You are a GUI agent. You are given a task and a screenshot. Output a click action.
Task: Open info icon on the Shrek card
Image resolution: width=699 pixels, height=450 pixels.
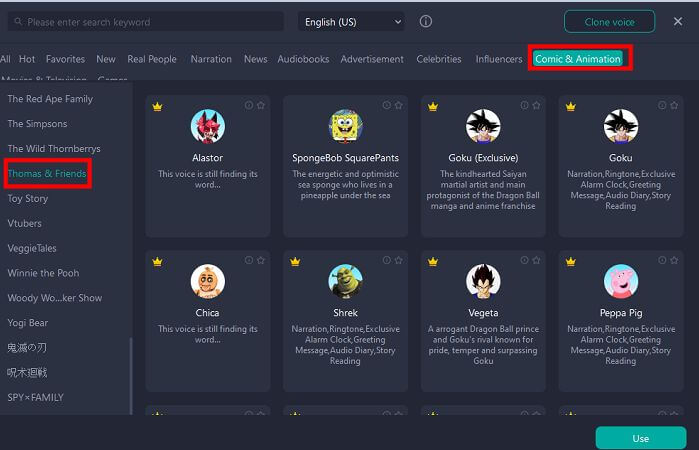coord(387,260)
